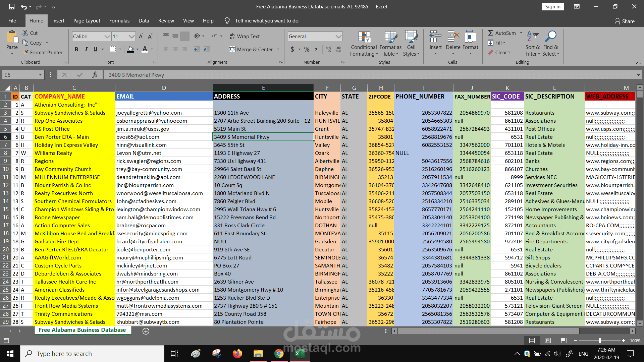Click the zoom slider handle
Viewport: 644px width, 362px height.
[600, 341]
